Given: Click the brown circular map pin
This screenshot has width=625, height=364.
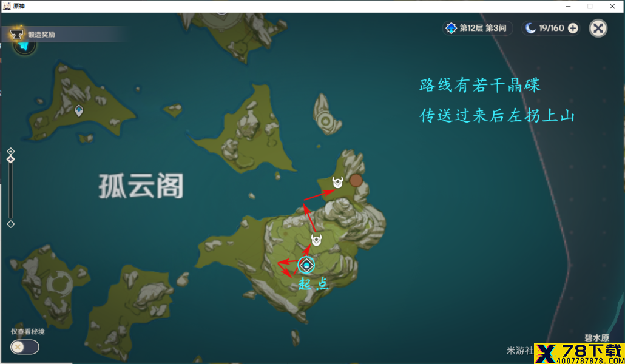Looking at the screenshot, I should pos(356,181).
